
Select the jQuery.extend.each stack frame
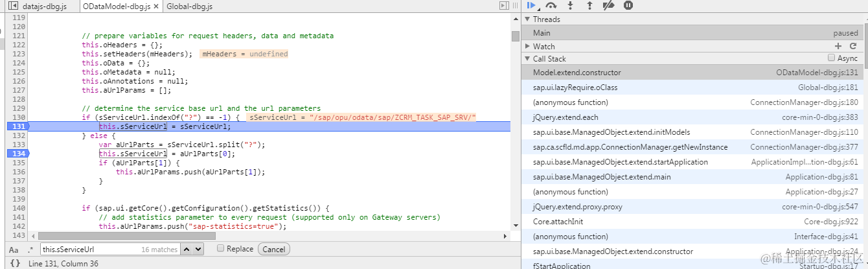693,117
